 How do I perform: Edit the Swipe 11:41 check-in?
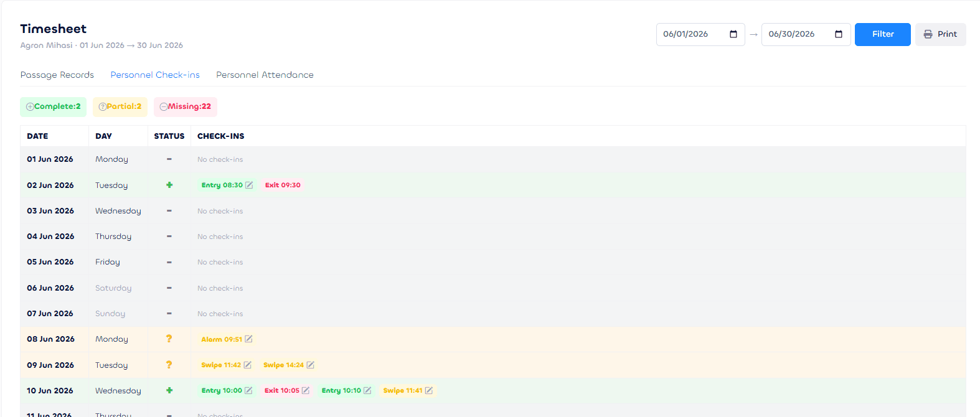click(428, 390)
